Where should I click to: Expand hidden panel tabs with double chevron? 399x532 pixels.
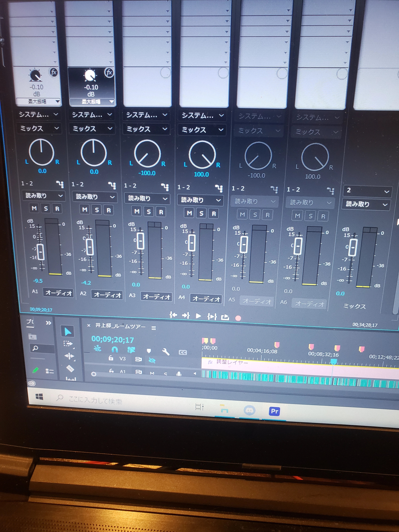pos(48,323)
